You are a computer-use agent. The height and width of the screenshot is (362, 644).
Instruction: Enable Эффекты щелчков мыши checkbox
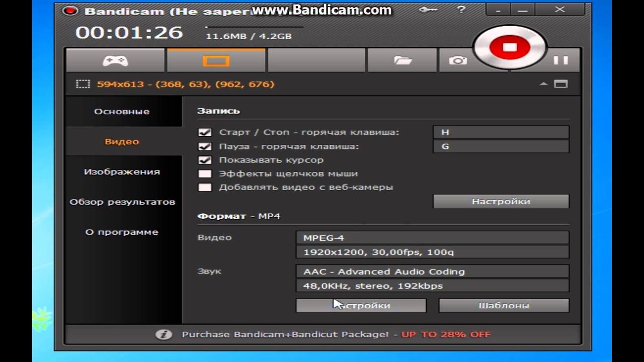pyautogui.click(x=205, y=173)
